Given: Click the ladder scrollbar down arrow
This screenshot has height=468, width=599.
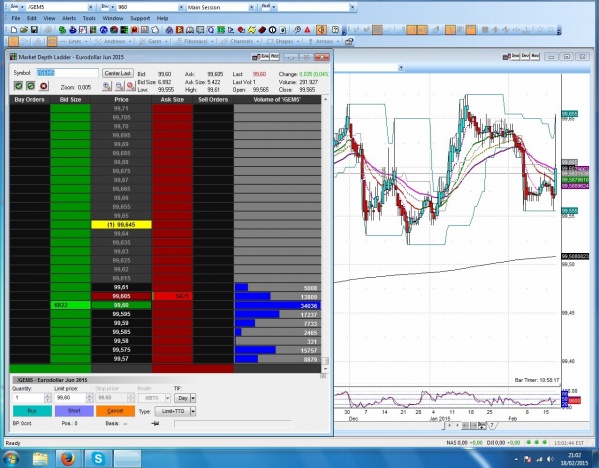Looking at the screenshot, I should pos(325,369).
